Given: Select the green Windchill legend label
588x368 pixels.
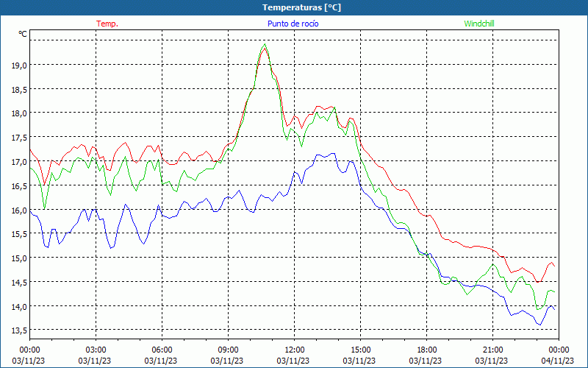Looking at the screenshot, I should pyautogui.click(x=479, y=24).
